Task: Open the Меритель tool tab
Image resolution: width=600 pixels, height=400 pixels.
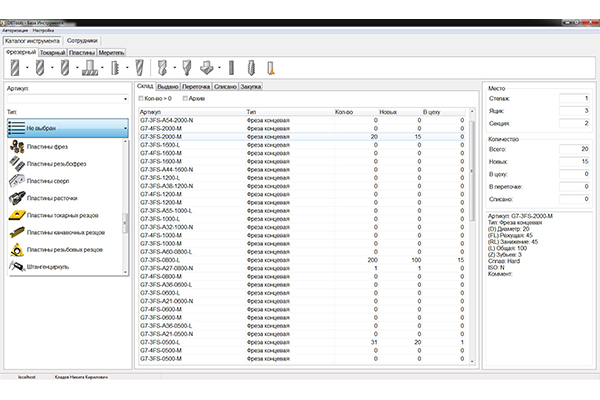Action: click(111, 53)
